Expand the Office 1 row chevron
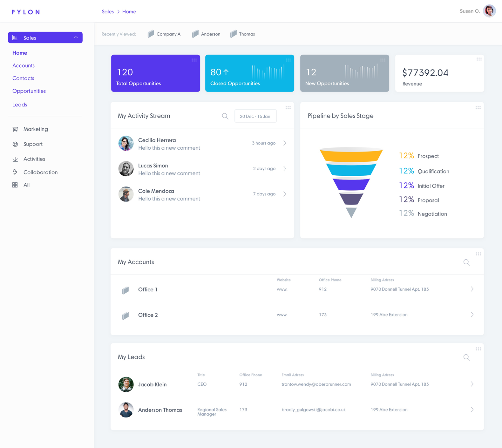Viewport: 502px width, 448px height. [472, 289]
